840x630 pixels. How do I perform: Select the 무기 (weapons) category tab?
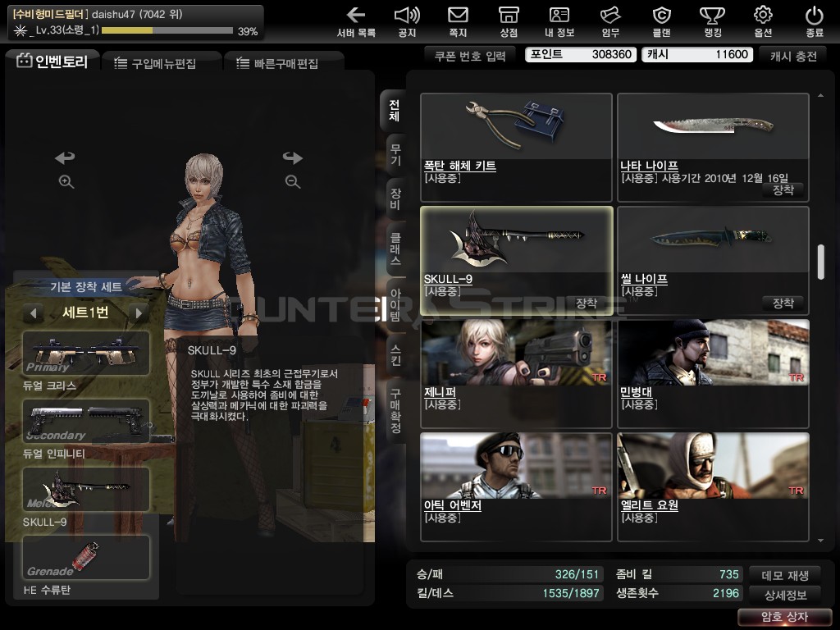pyautogui.click(x=395, y=154)
